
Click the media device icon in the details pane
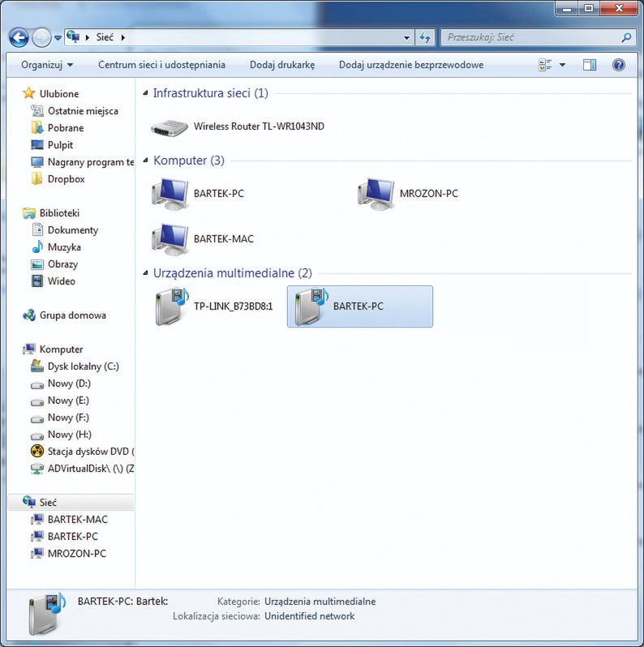[x=47, y=614]
